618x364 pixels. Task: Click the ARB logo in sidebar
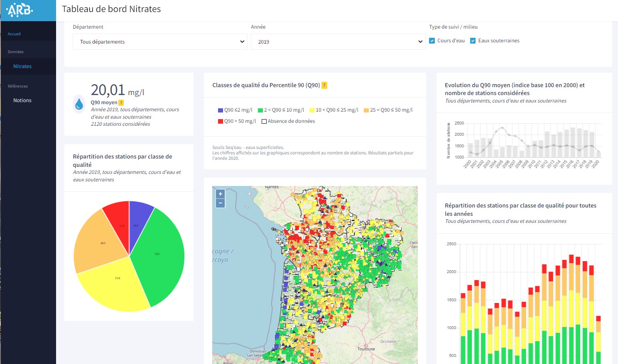pos(20,10)
